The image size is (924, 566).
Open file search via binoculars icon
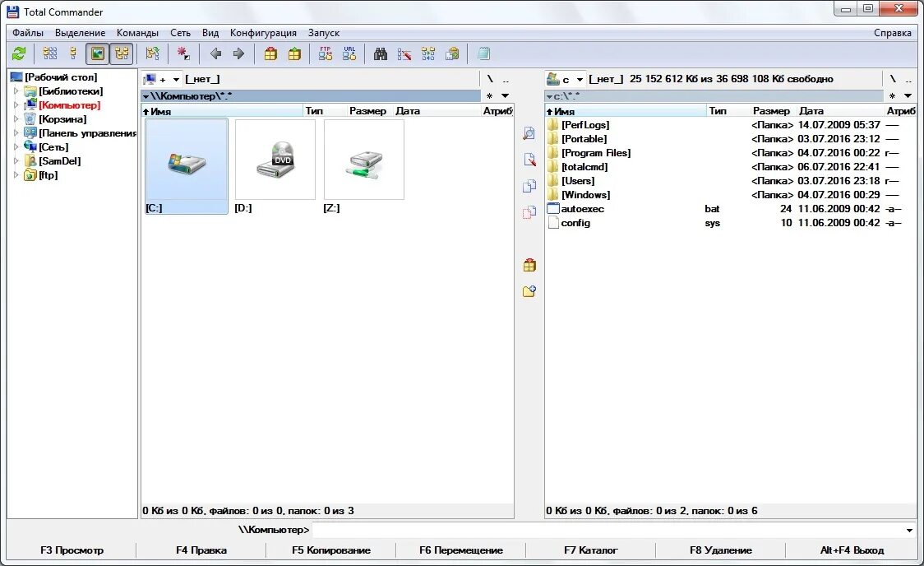point(381,53)
